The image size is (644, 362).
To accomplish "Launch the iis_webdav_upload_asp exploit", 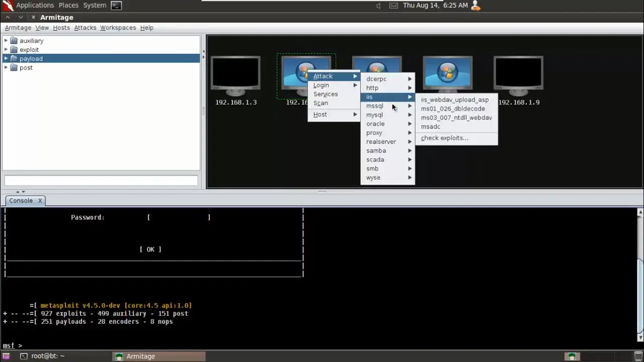I will [456, 100].
